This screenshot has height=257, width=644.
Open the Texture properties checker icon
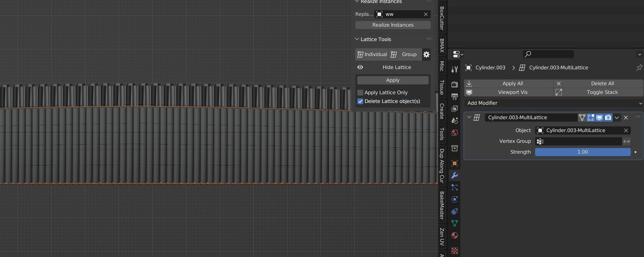(x=454, y=250)
